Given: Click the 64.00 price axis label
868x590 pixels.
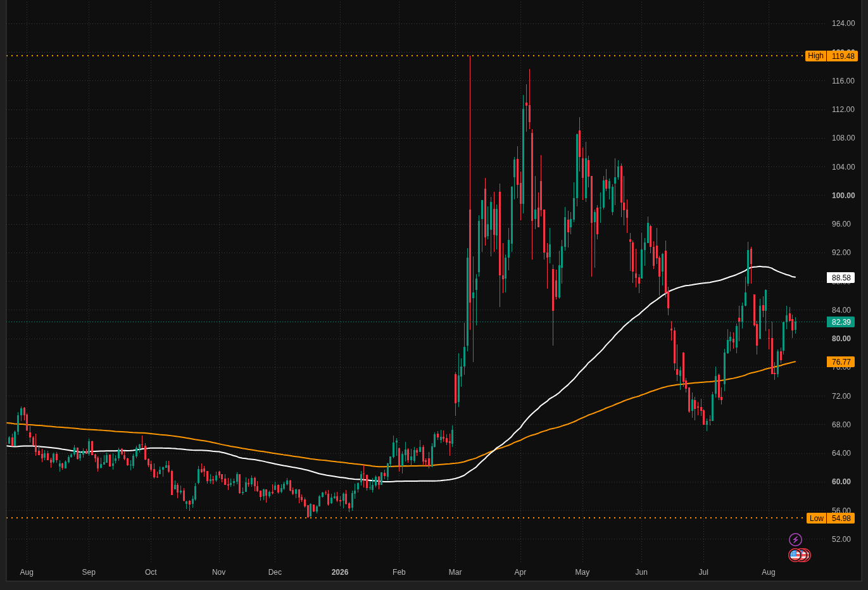Looking at the screenshot, I should [x=841, y=453].
